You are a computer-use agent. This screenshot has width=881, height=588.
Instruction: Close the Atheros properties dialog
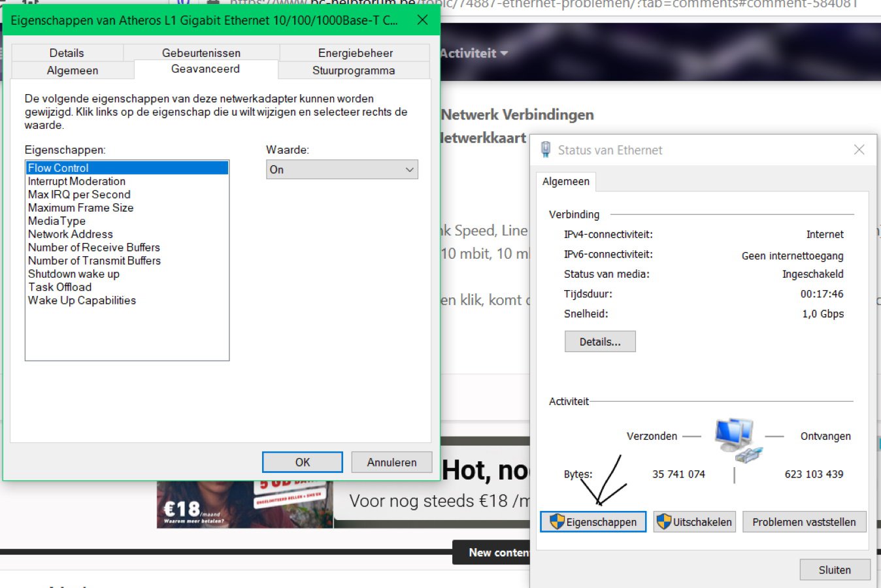point(422,20)
